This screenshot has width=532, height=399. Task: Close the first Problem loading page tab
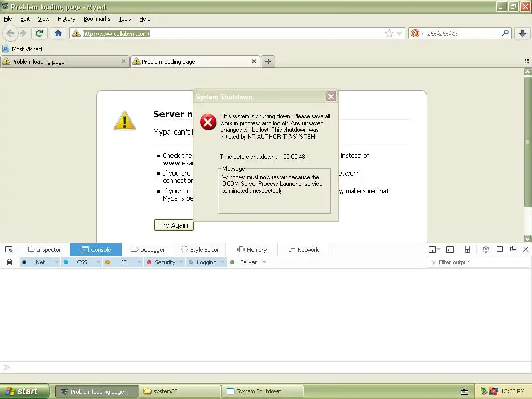(124, 61)
